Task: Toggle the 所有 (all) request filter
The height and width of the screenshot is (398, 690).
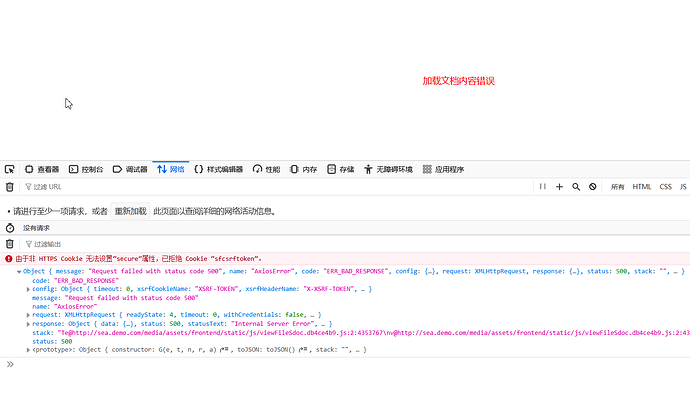Action: pyautogui.click(x=617, y=187)
